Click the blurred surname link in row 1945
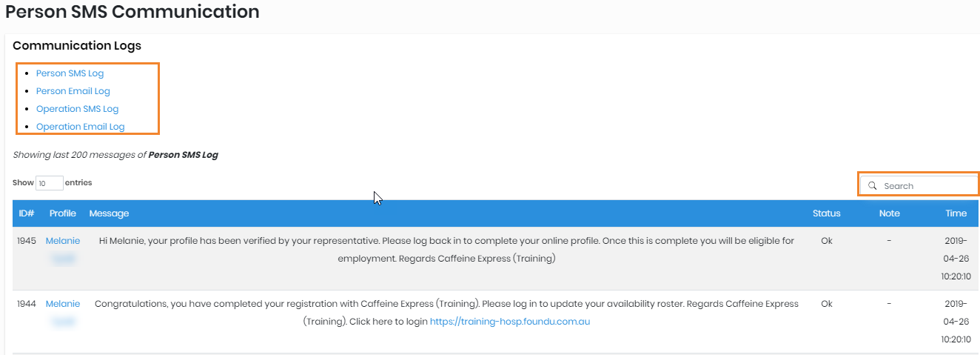 63,259
